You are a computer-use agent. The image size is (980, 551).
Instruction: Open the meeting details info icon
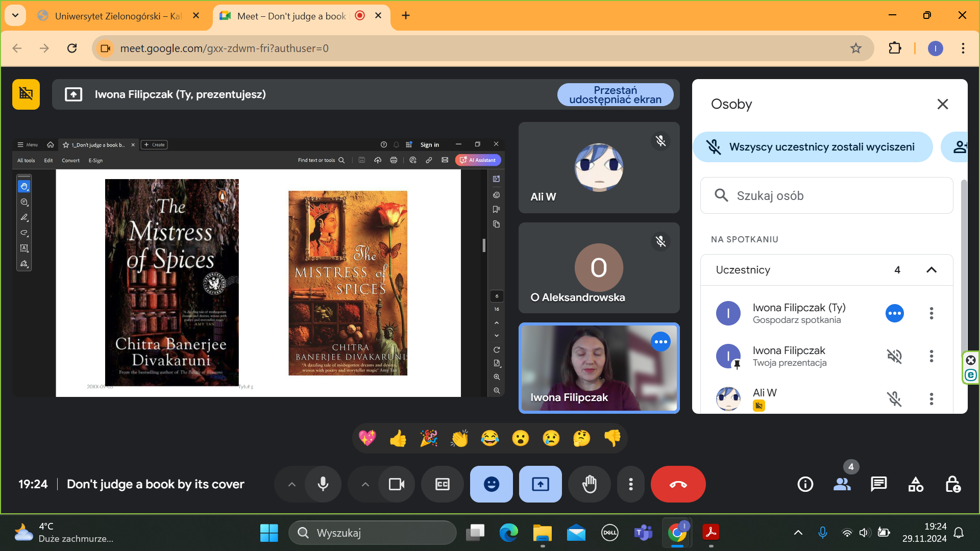point(805,484)
